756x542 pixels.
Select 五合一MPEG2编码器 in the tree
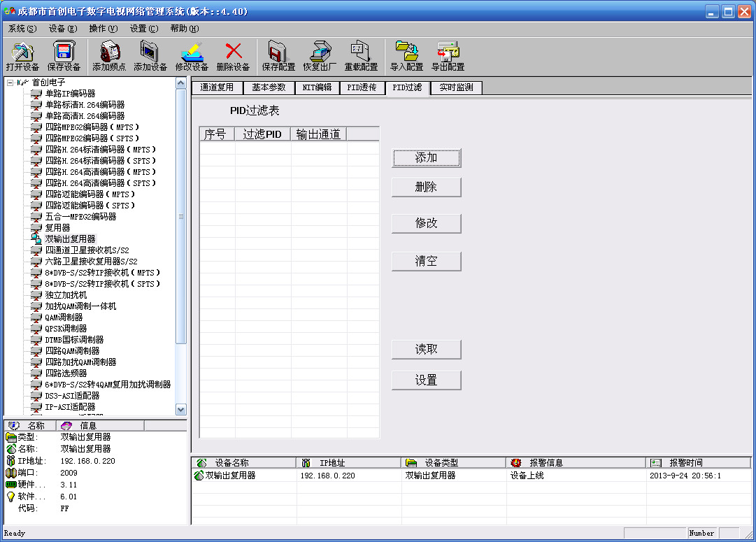80,217
